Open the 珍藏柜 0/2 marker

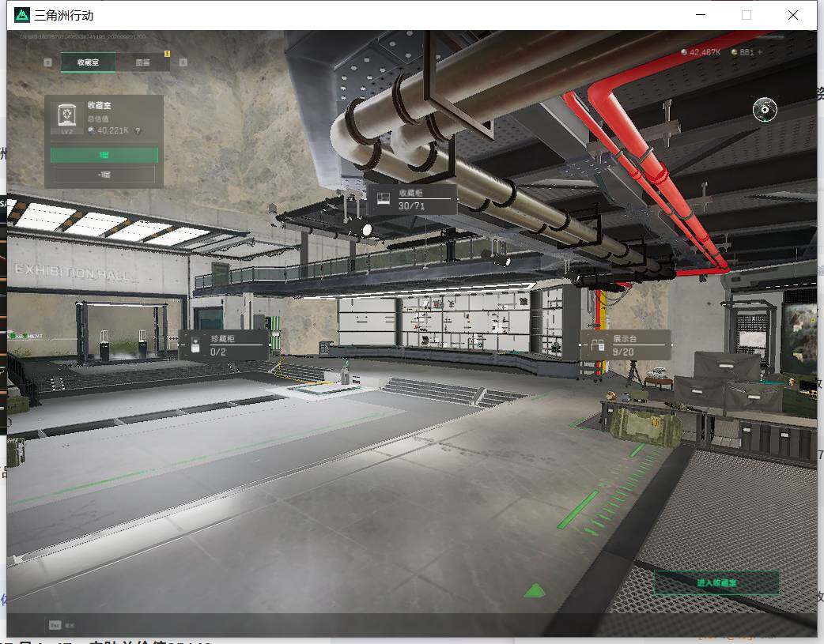pyautogui.click(x=223, y=345)
